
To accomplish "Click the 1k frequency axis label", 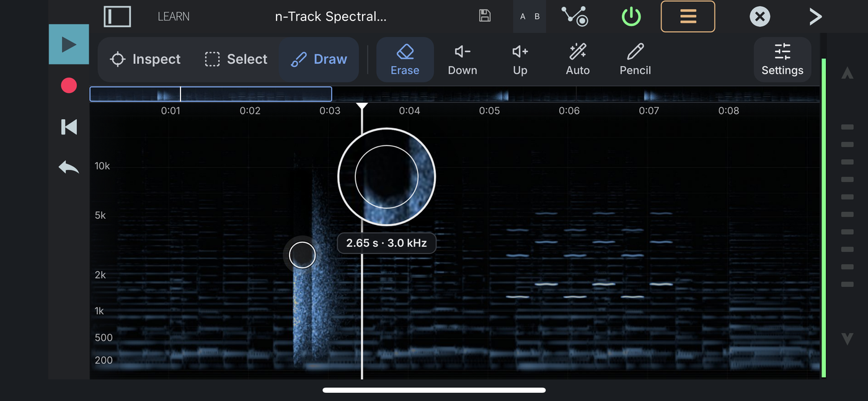I will coord(99,311).
